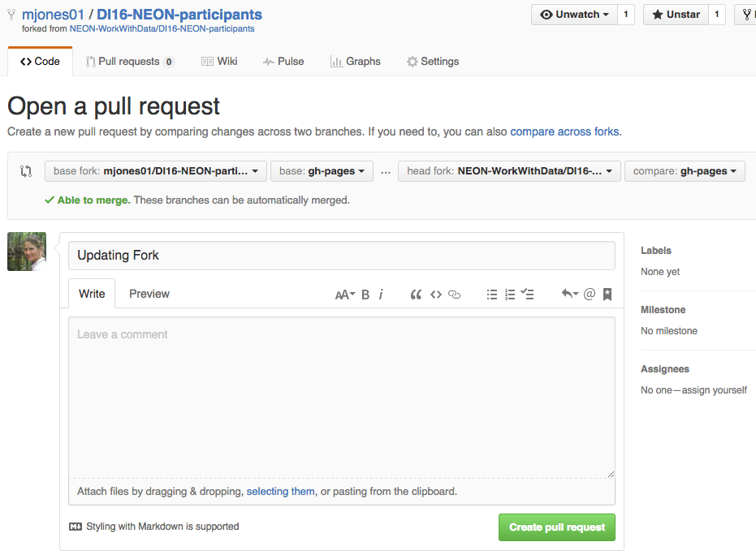Insert a quote with the quote icon
The image size is (756, 559).
tap(416, 295)
